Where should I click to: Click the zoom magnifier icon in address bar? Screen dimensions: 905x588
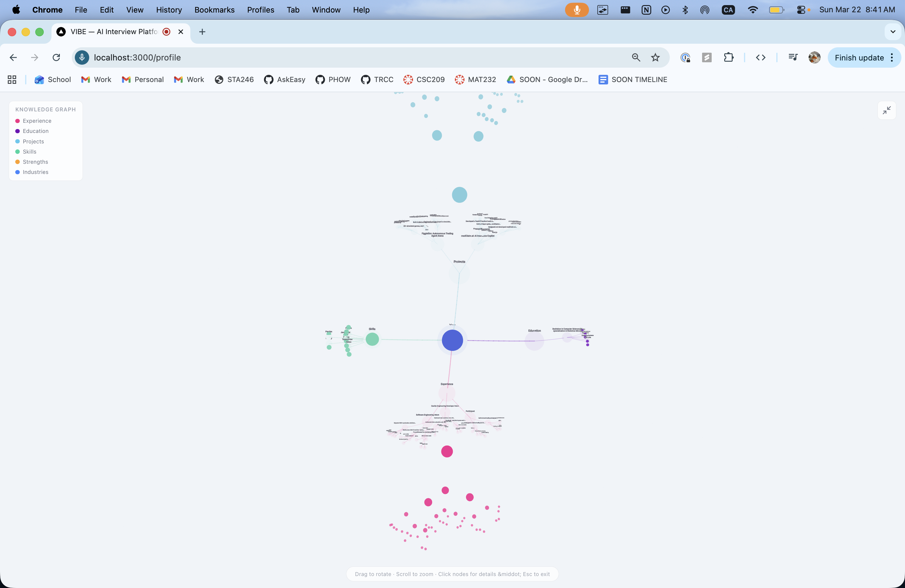coord(636,57)
